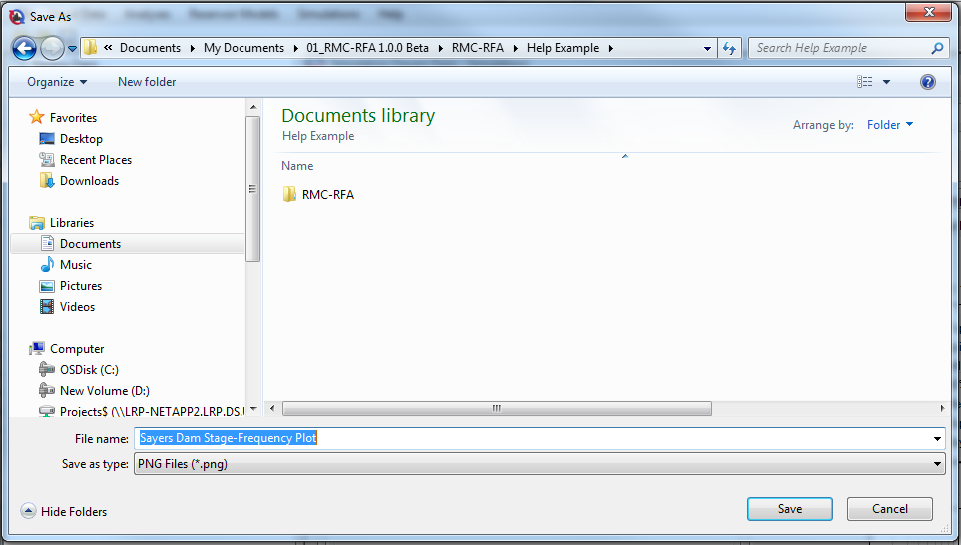The height and width of the screenshot is (545, 961).
Task: Open the view options dropdown arrow
Action: tap(886, 82)
